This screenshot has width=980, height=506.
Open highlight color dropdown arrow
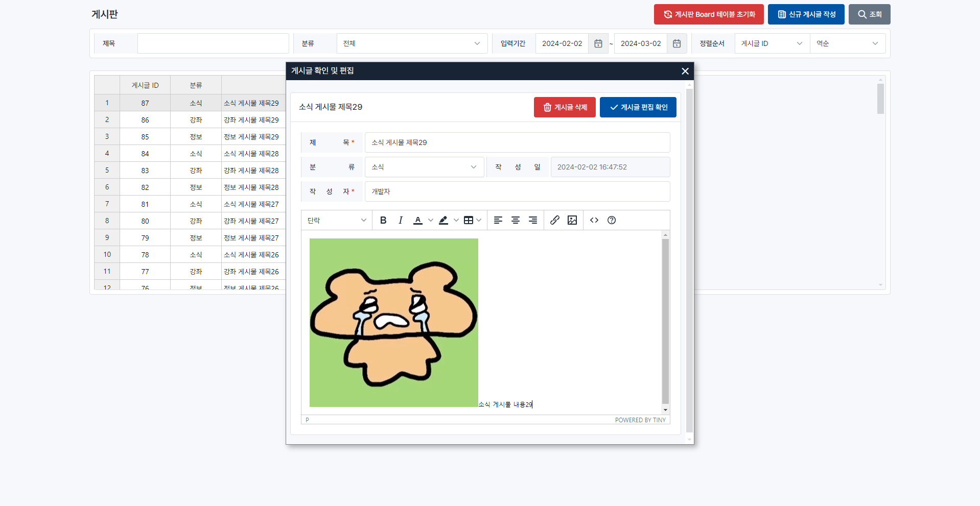click(x=456, y=220)
